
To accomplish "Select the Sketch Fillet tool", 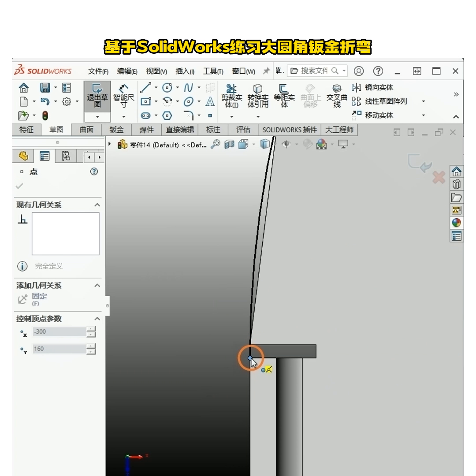I will pos(189,115).
